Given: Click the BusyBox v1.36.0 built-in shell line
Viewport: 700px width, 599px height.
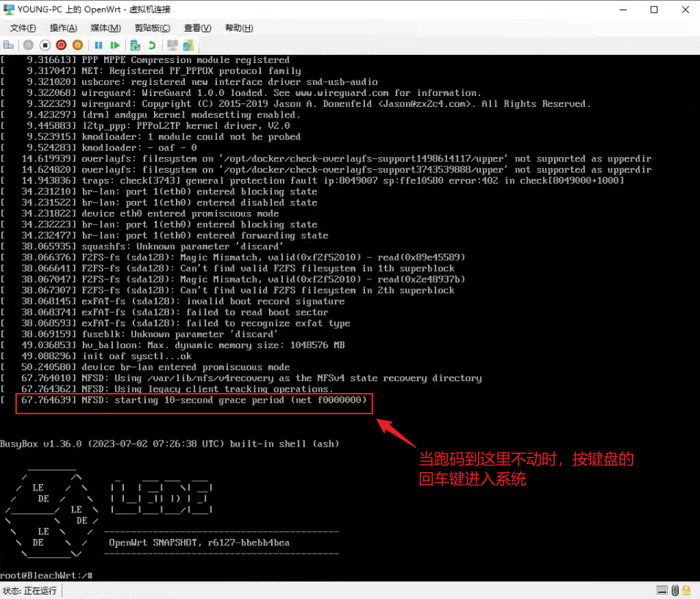Looking at the screenshot, I should point(169,444).
